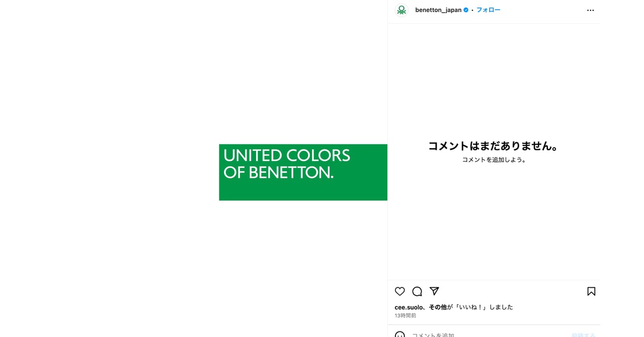Follow benetton_japan via フォロー button

(x=488, y=10)
